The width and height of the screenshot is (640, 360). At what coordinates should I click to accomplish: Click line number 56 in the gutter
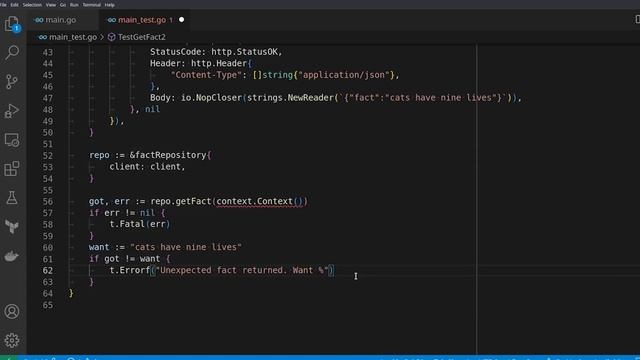(48, 202)
